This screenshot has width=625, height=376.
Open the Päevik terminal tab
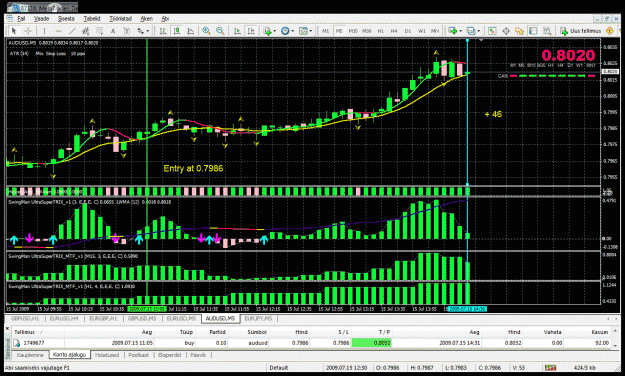pos(198,355)
